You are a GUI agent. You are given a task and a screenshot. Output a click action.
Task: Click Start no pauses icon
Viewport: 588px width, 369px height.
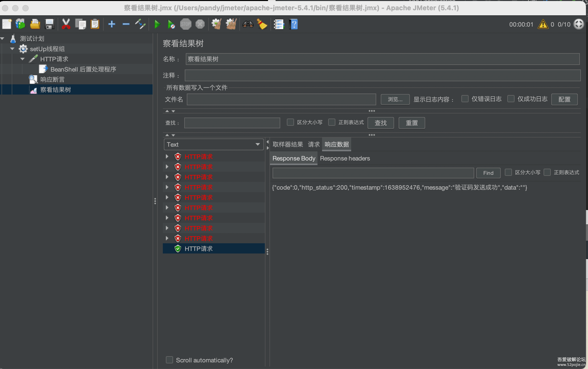(171, 25)
